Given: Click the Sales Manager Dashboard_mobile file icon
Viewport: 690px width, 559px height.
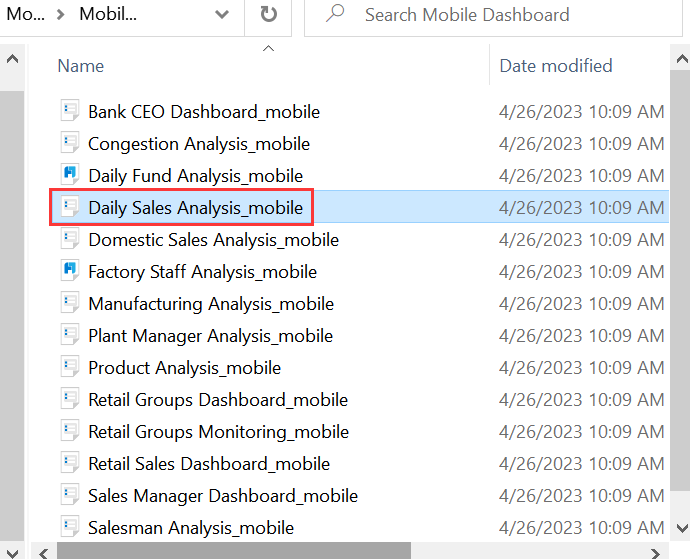Looking at the screenshot, I should 70,495.
